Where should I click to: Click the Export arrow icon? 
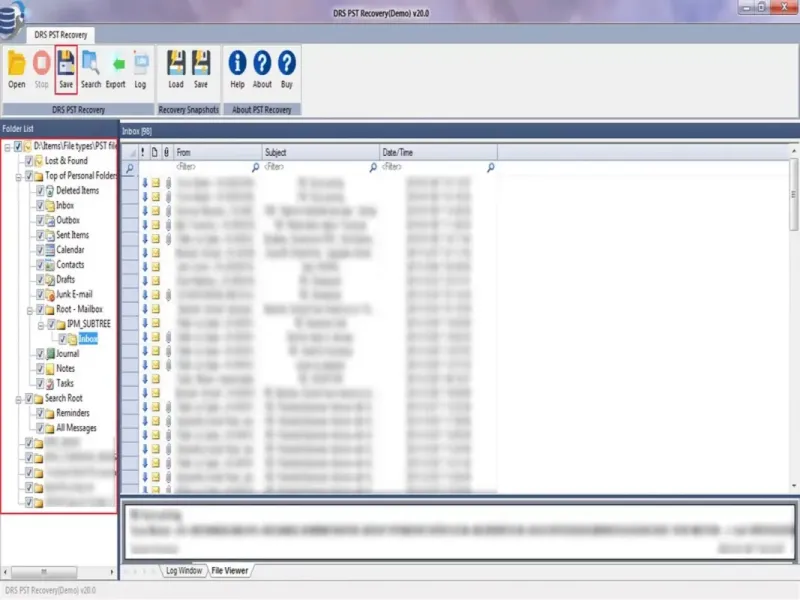pyautogui.click(x=118, y=64)
